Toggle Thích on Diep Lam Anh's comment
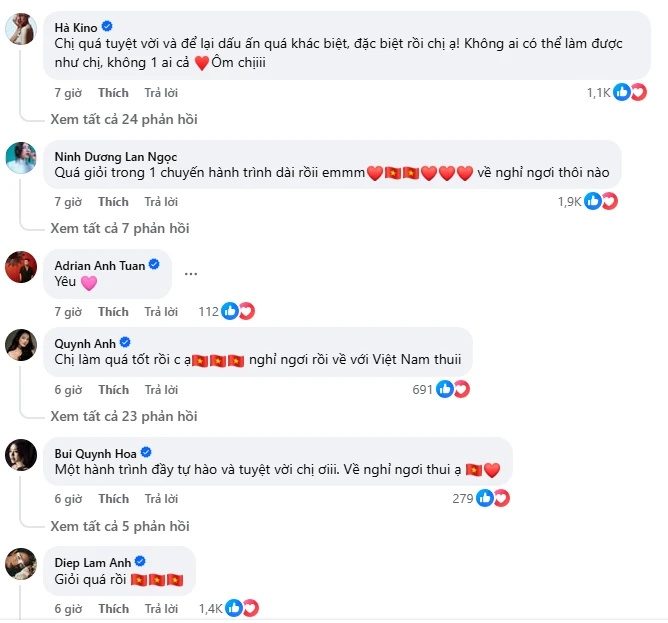This screenshot has width=668, height=623. [113, 607]
